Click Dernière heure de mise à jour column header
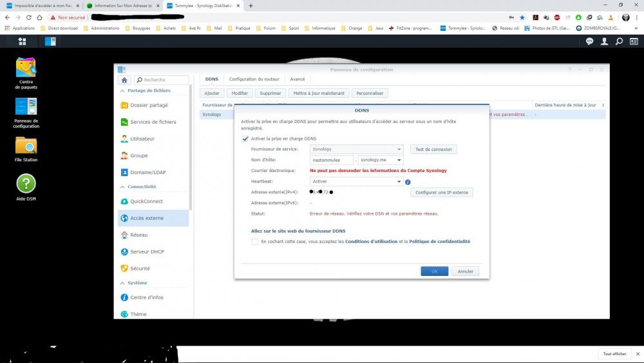 coord(565,105)
